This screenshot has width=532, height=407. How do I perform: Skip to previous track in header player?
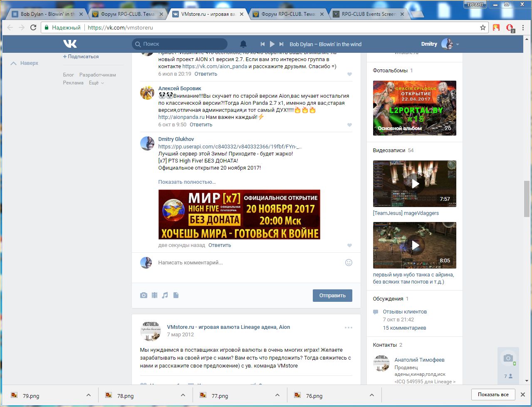click(262, 44)
